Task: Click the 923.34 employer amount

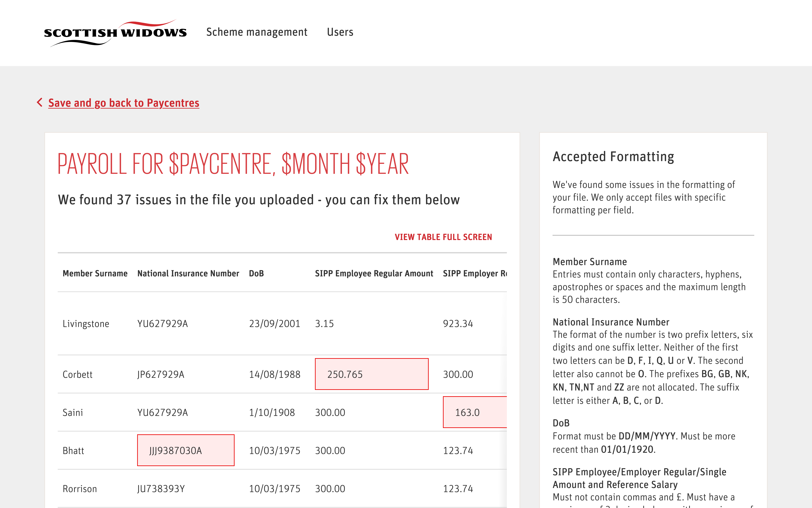Action: [458, 324]
